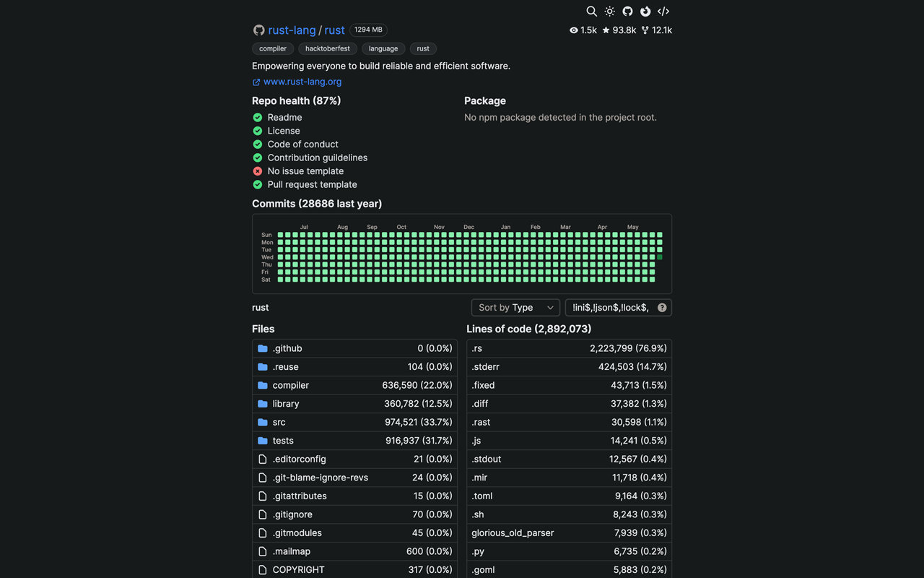Image resolution: width=924 pixels, height=578 pixels.
Task: Click the check beside Pull request template
Action: click(257, 184)
